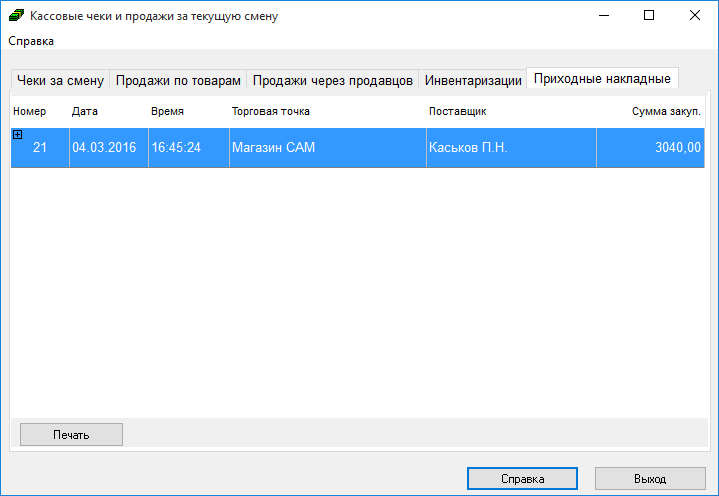Select Продажи через продавцов tab

tap(332, 80)
